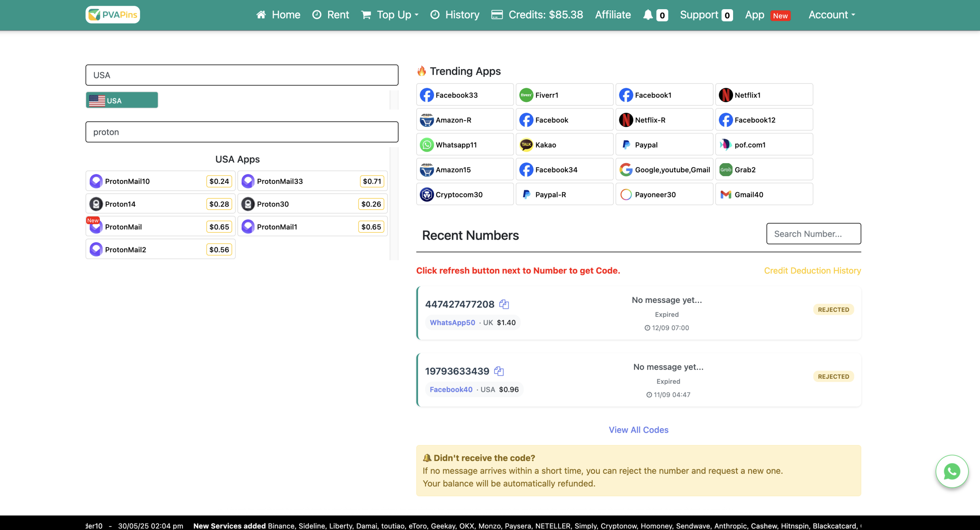The image size is (980, 530).
Task: Click the REJECTED badge for 447427477208
Action: 833,309
